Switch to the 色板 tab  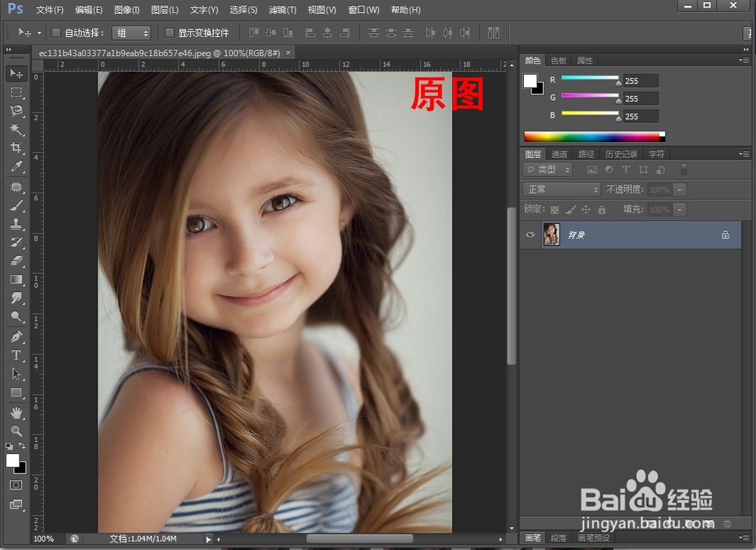coord(559,61)
